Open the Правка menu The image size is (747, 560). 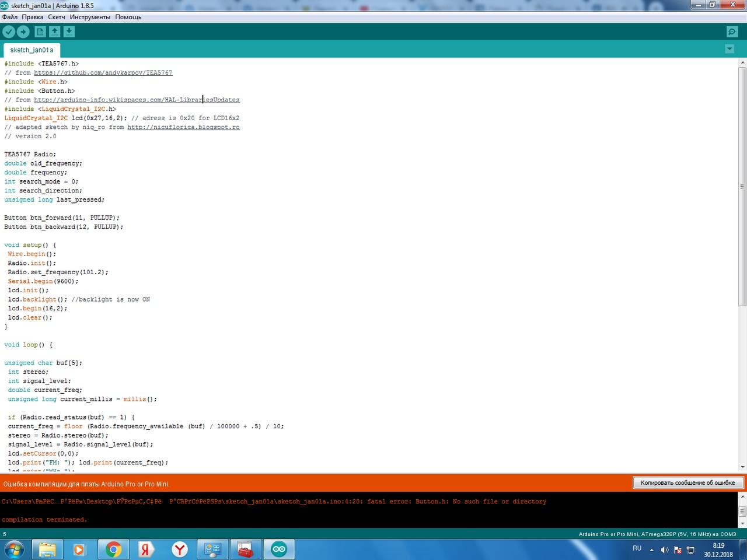[x=33, y=17]
